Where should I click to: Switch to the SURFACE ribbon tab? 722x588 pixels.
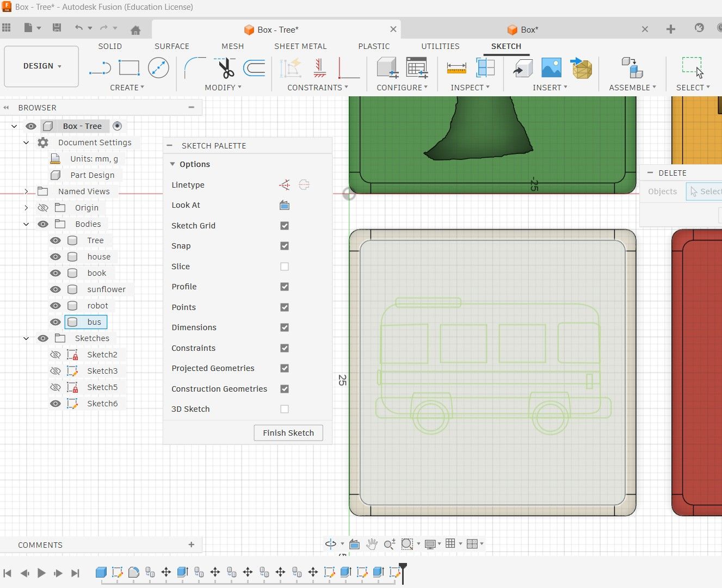(171, 46)
